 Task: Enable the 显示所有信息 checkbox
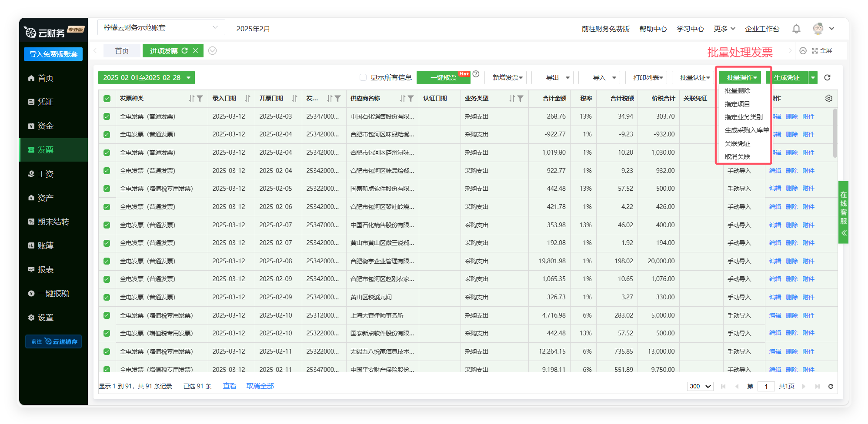click(x=363, y=77)
